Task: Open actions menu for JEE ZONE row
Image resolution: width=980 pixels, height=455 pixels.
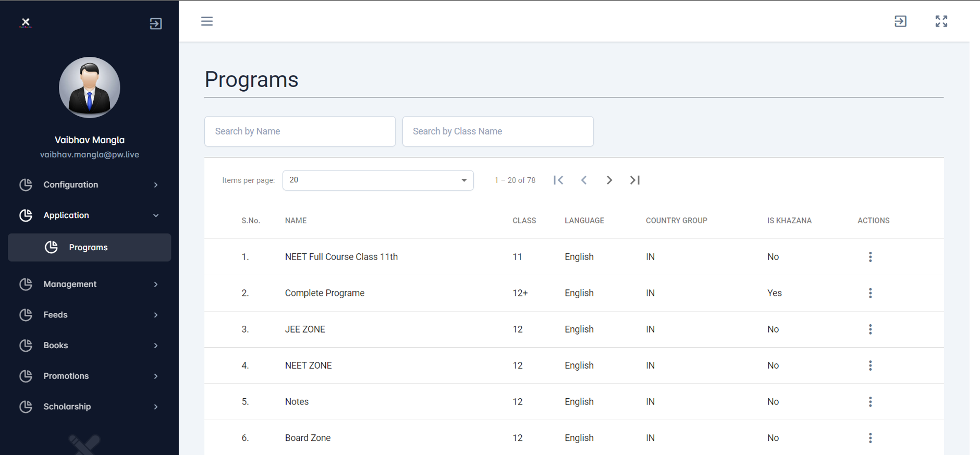Action: click(x=870, y=329)
